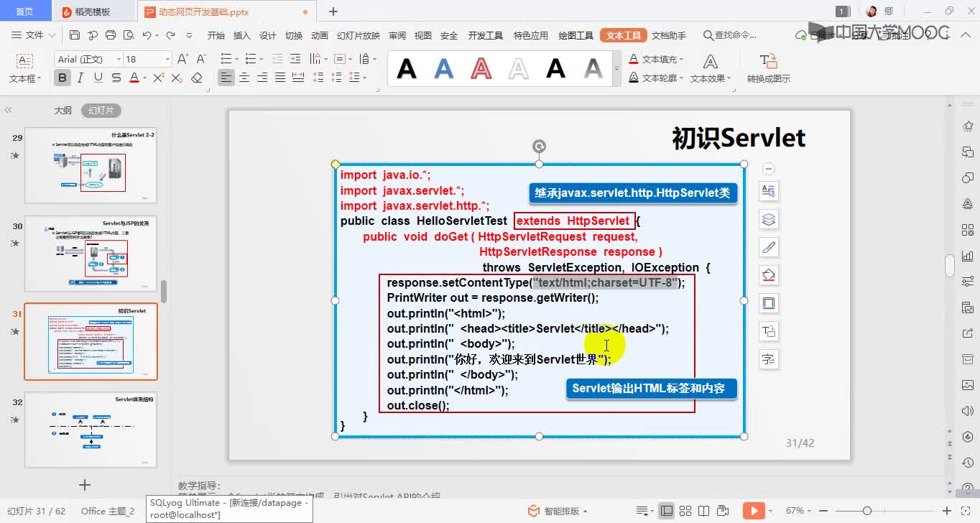The width and height of the screenshot is (980, 523).
Task: Collapse floating toolbar with minus icon
Action: 768,169
